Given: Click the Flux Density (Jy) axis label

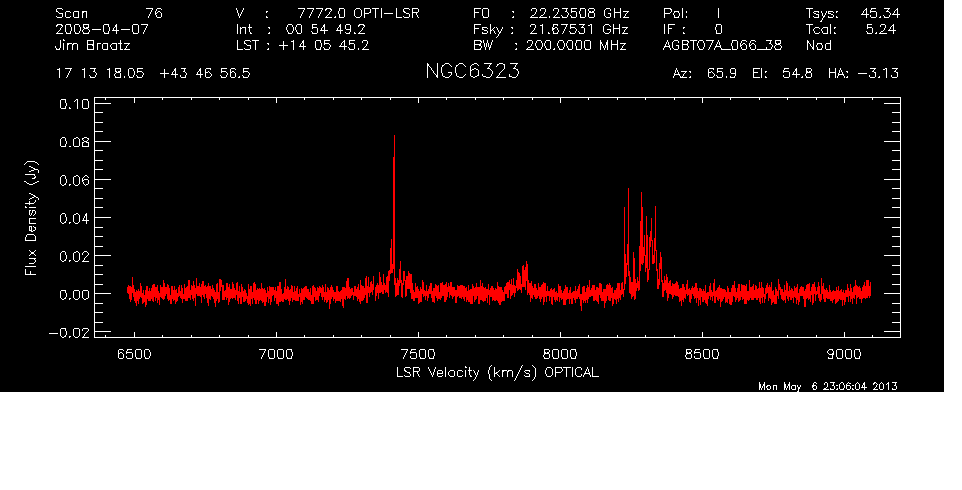Looking at the screenshot, I should coord(31,218).
